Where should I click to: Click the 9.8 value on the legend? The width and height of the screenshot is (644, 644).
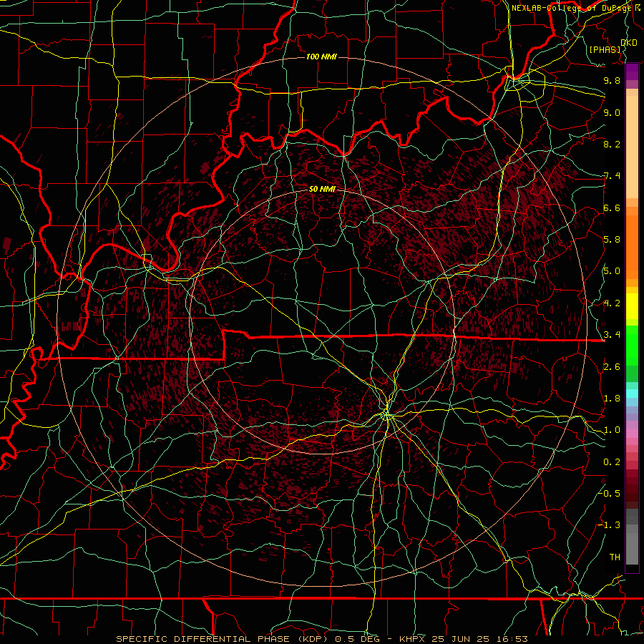click(612, 80)
